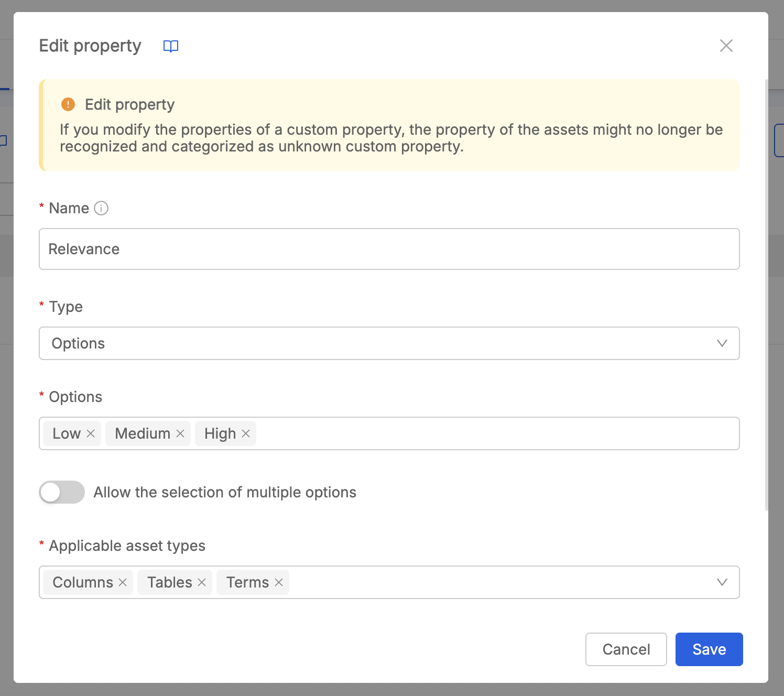This screenshot has width=784, height=696.
Task: Click the 'Applicable asset types' label
Action: [127, 546]
